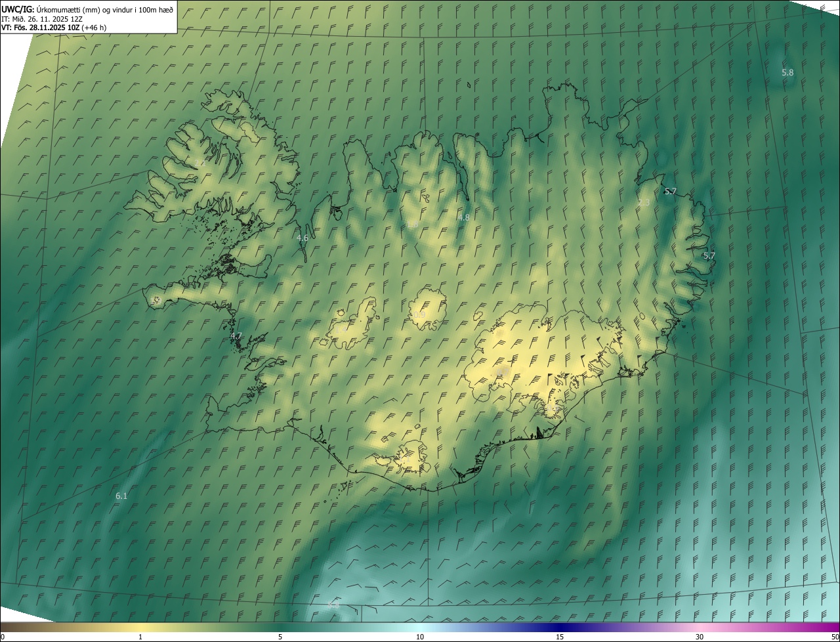The width and height of the screenshot is (840, 642).
Task: Click the map title "UWC/IG: Úrkomumætti (mm) og vindur í 100m hæð"
Action: (88, 9)
